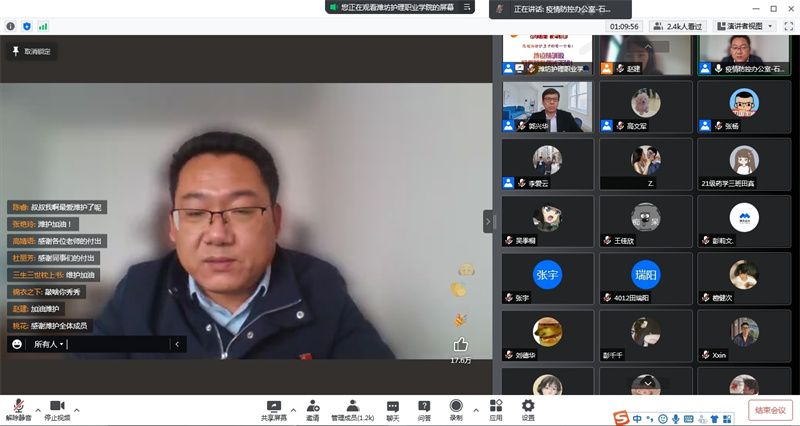Open 演讲者视图 layout dropdown
The width and height of the screenshot is (800, 426).
click(744, 26)
